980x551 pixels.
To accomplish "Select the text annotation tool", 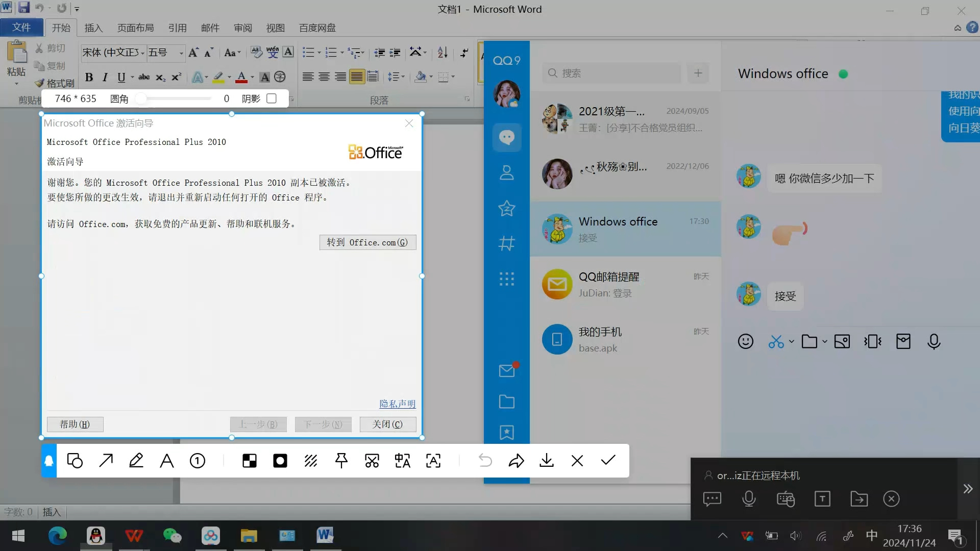I will 167,461.
